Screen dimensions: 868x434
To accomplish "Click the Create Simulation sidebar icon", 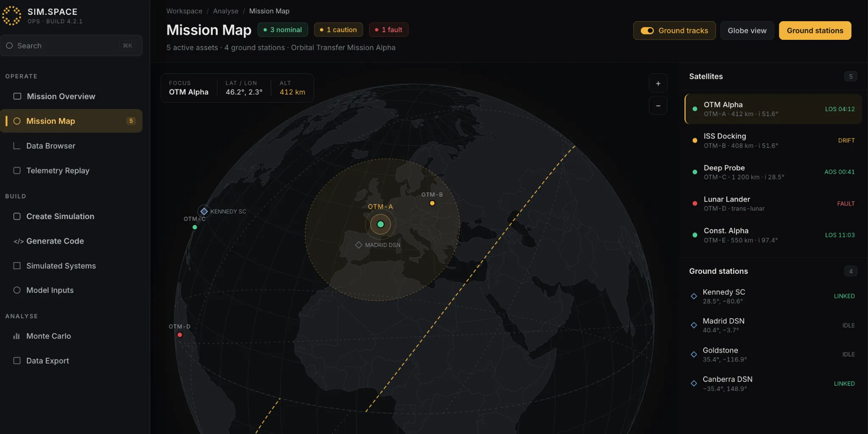I will coord(17,216).
